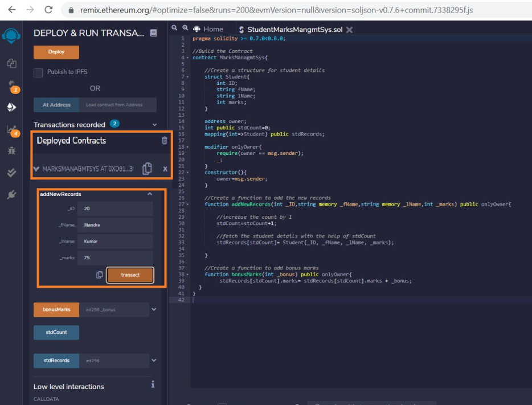Click the zoom out magnifier in editor
The height and width of the screenshot is (405, 532).
coord(175,28)
